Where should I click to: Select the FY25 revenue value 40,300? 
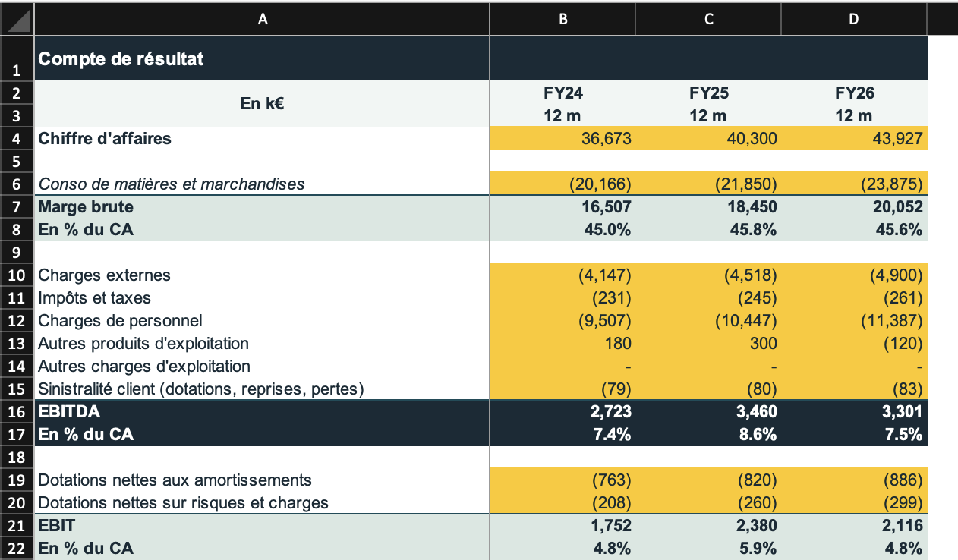(x=708, y=139)
